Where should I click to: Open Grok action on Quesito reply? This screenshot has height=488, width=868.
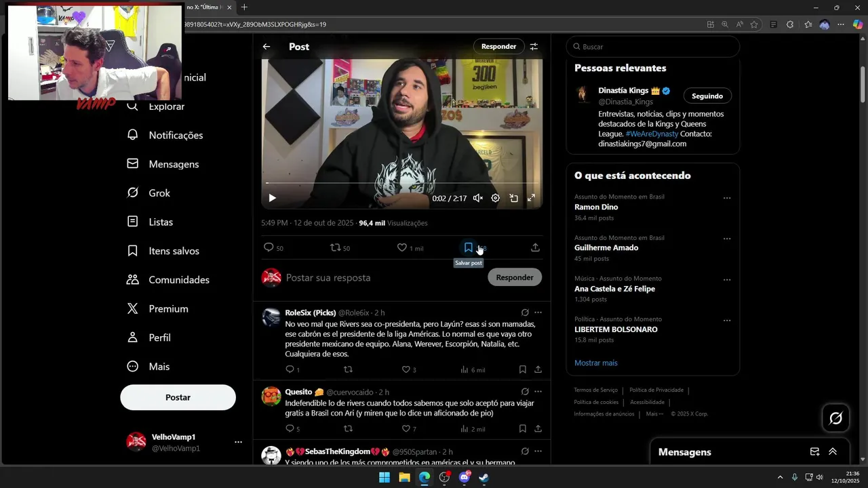click(x=525, y=392)
